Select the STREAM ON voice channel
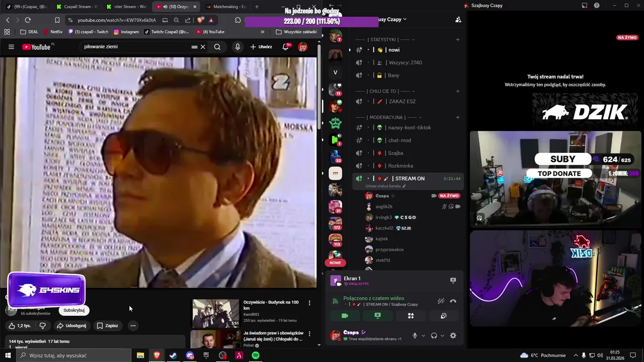 pyautogui.click(x=408, y=178)
